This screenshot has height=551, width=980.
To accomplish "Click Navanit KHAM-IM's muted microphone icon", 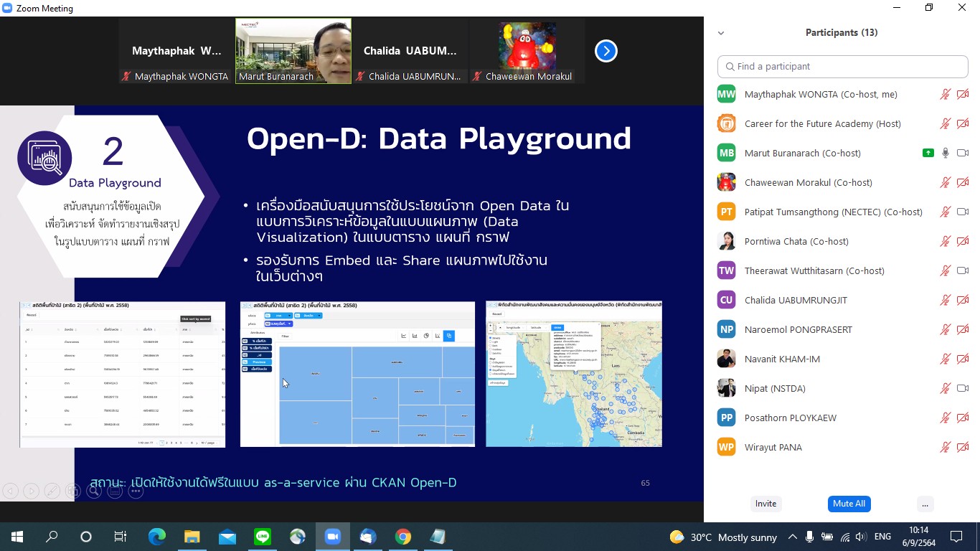I will pos(946,359).
